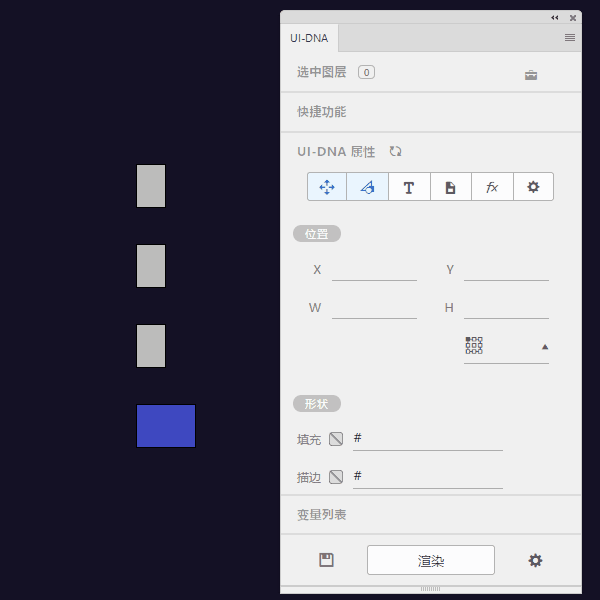Collapse the panel with double-arrow icon
The height and width of the screenshot is (600, 600).
pyautogui.click(x=554, y=18)
